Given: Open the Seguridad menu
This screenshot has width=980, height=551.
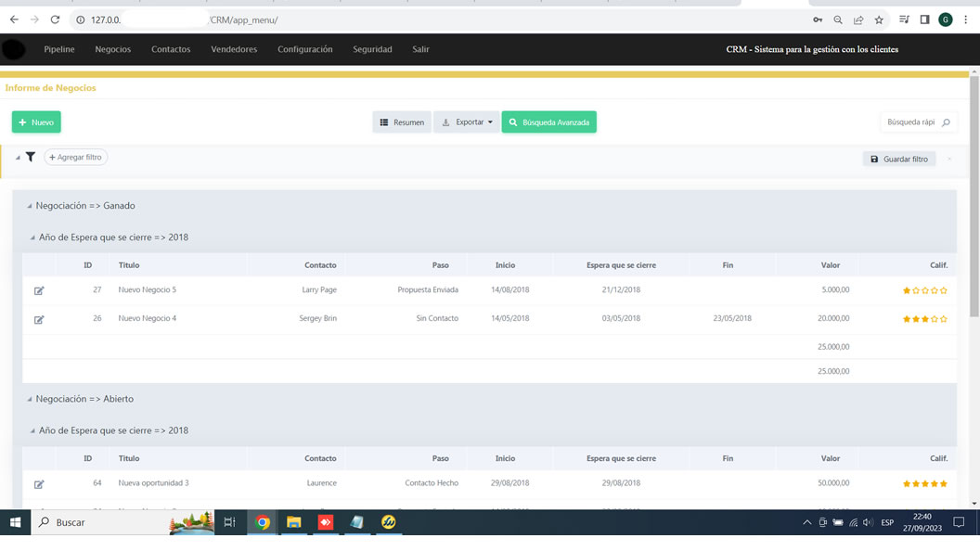Looking at the screenshot, I should (372, 49).
